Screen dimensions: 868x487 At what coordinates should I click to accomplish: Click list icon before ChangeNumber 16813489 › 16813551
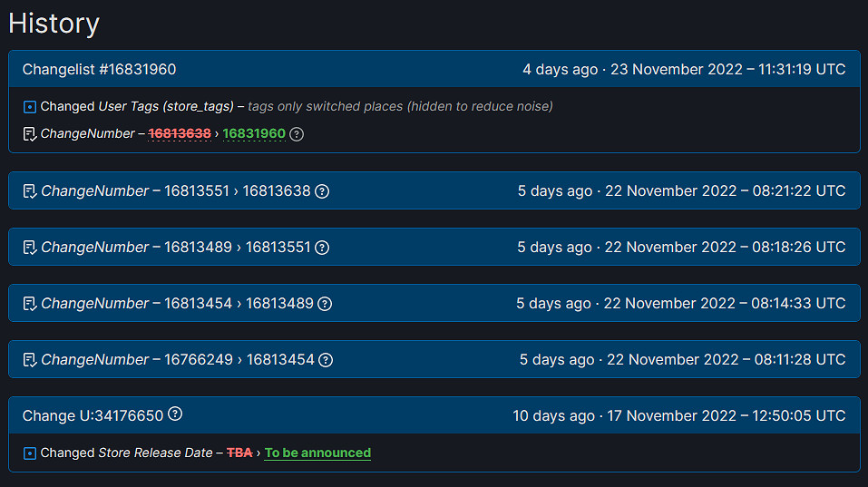[x=29, y=248]
